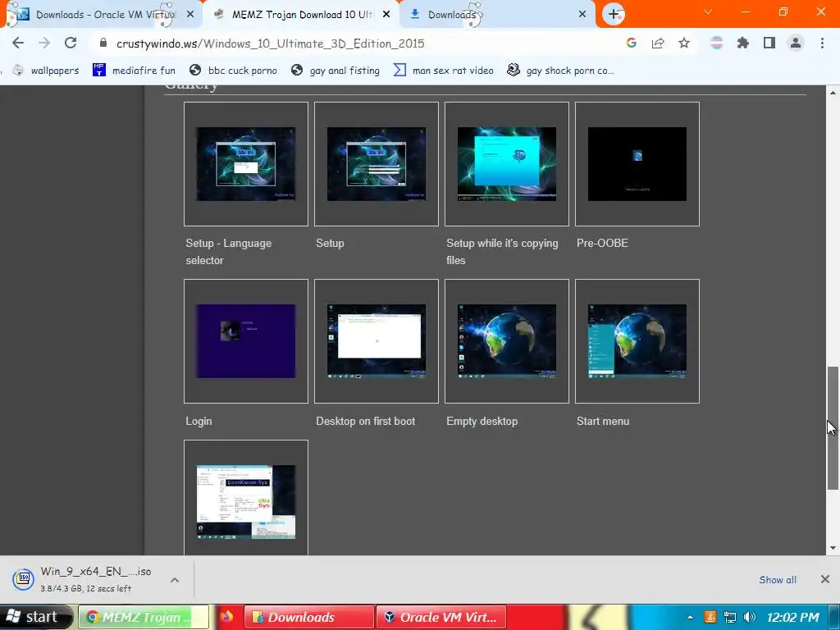The height and width of the screenshot is (630, 840).
Task: Reload the current page
Action: pyautogui.click(x=71, y=43)
